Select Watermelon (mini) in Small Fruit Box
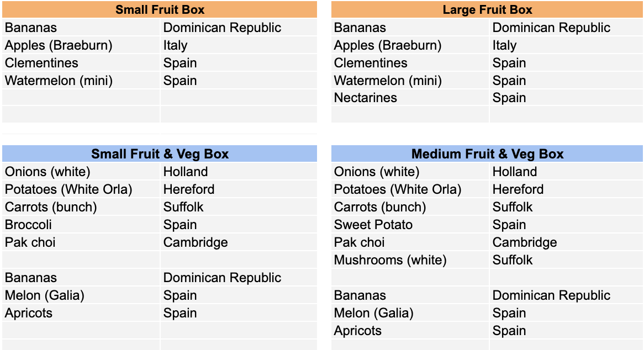Screen dimensions: 644x350 click(81, 81)
